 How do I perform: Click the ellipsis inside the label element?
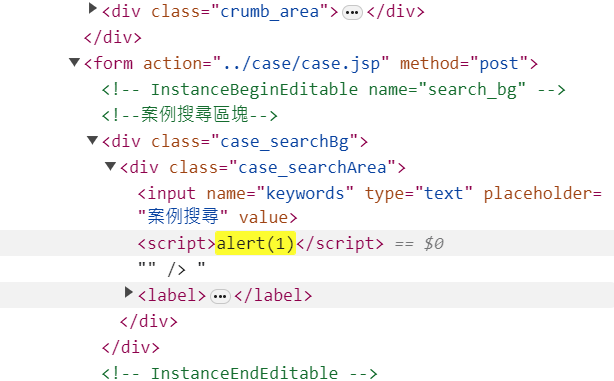[220, 296]
